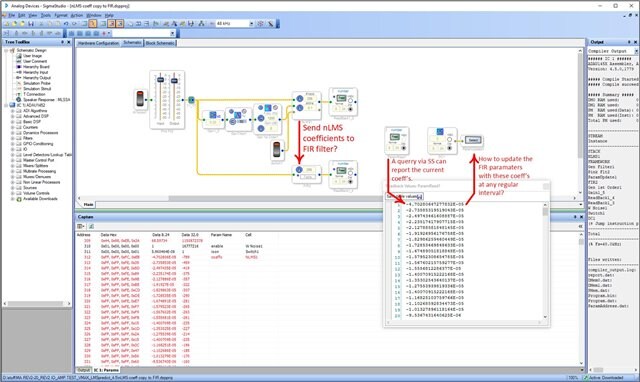Open the Format menu
This screenshot has width=640, height=382.
(61, 15)
